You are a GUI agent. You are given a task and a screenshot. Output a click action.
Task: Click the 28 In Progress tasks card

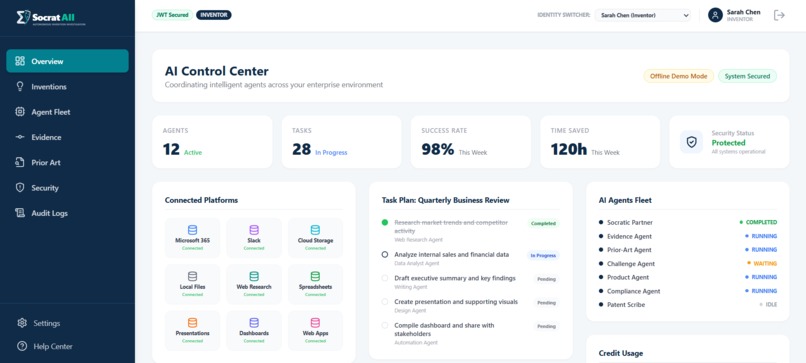pos(341,142)
